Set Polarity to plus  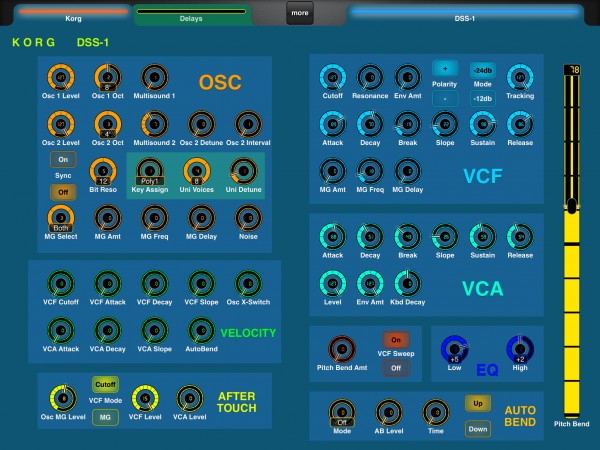445,69
